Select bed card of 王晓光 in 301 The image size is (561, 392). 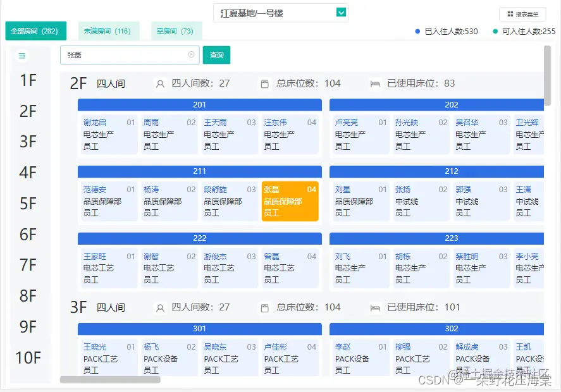[x=109, y=357]
